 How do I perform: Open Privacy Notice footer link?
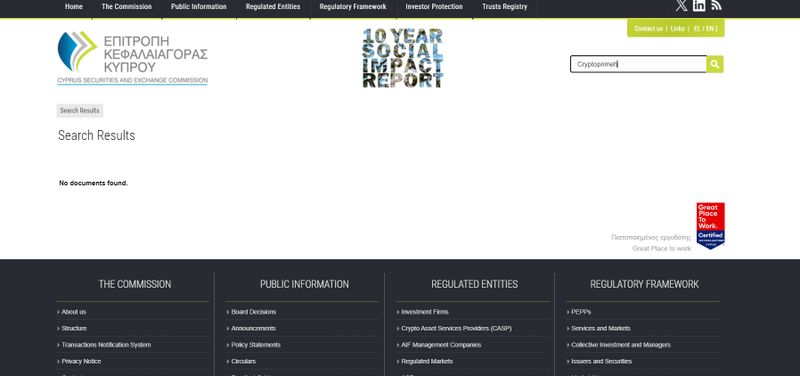(81, 361)
